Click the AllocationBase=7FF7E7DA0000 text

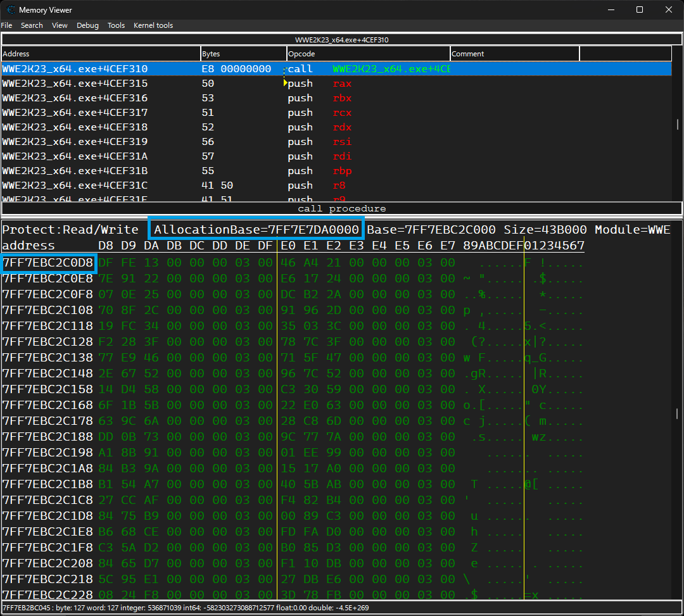pos(256,229)
